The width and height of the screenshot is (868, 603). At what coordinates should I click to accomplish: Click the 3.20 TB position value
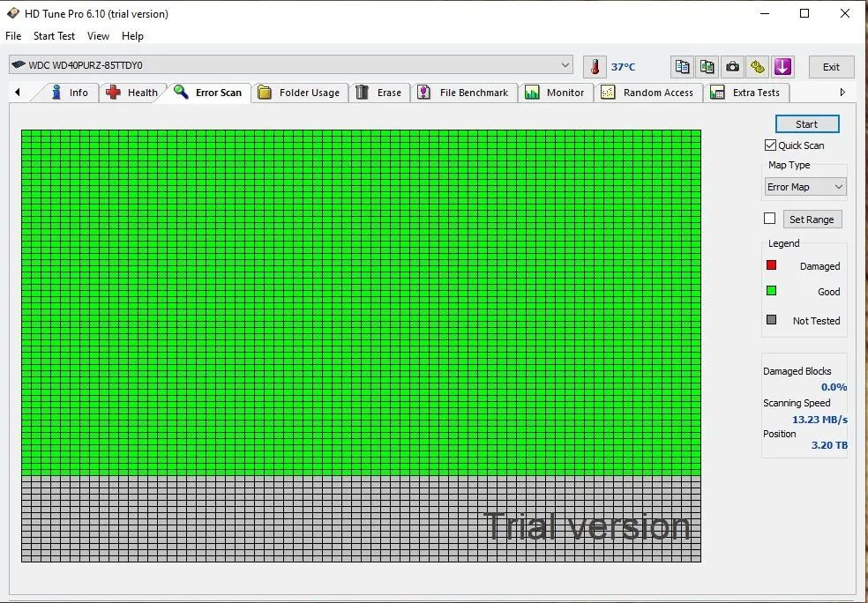click(829, 445)
